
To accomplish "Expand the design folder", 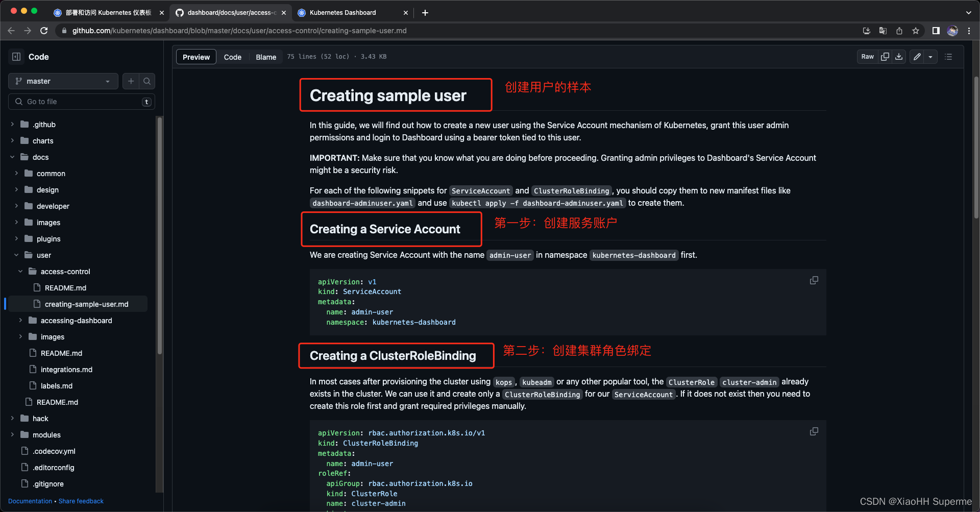I will [16, 189].
